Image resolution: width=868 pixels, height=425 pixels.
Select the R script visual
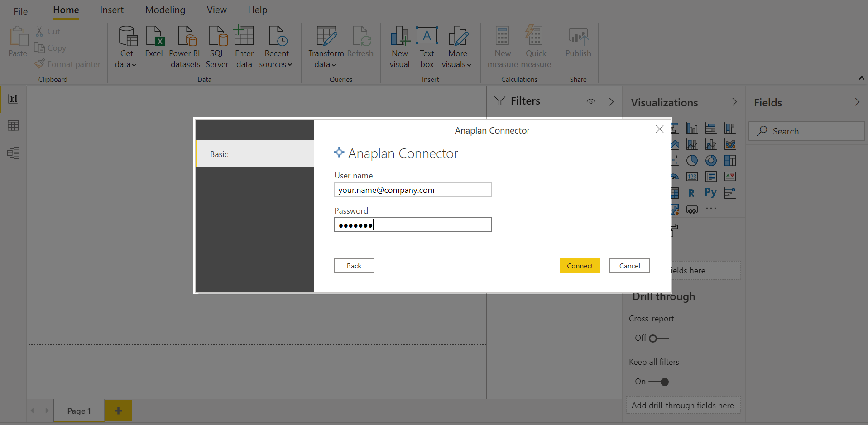[x=691, y=193]
